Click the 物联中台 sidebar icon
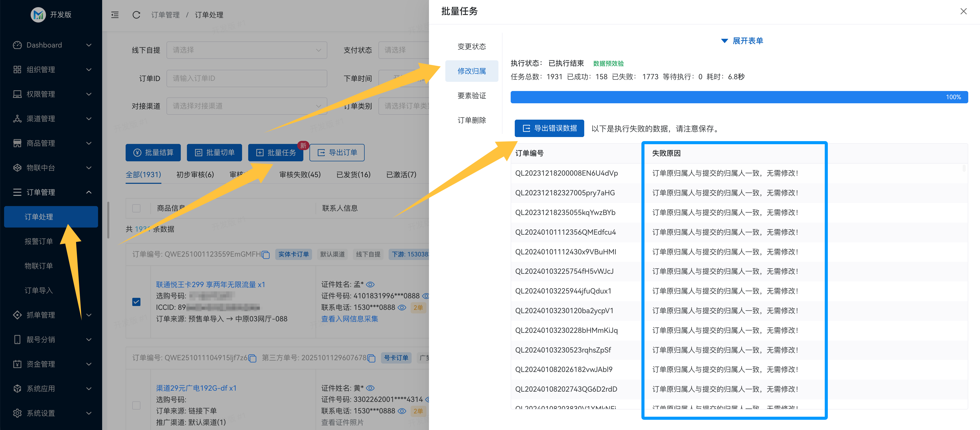This screenshot has height=430, width=980. [x=17, y=168]
